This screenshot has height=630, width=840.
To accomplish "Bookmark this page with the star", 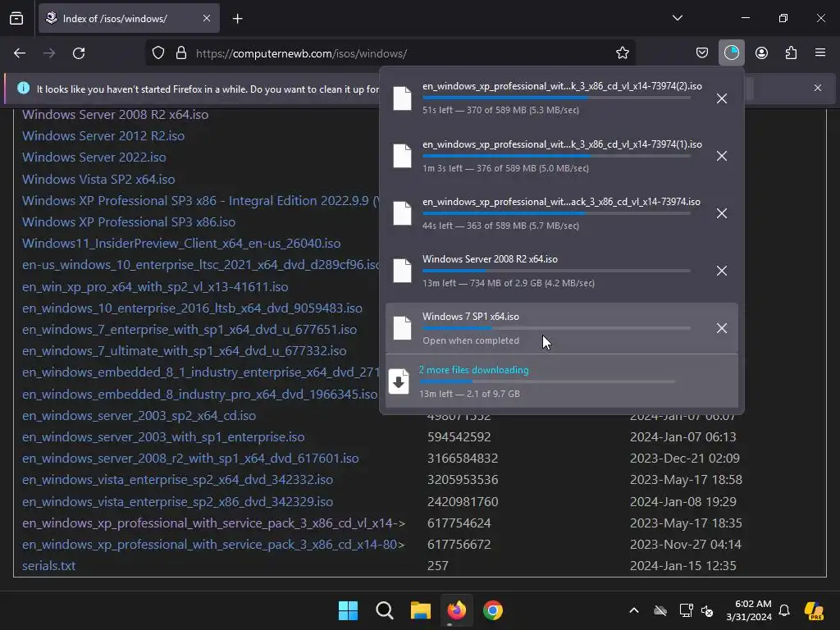I will 622,53.
